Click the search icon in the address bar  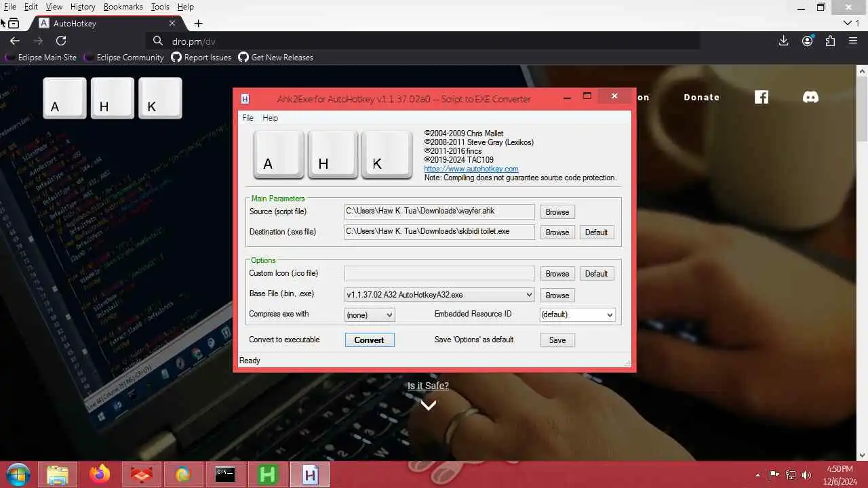[157, 41]
